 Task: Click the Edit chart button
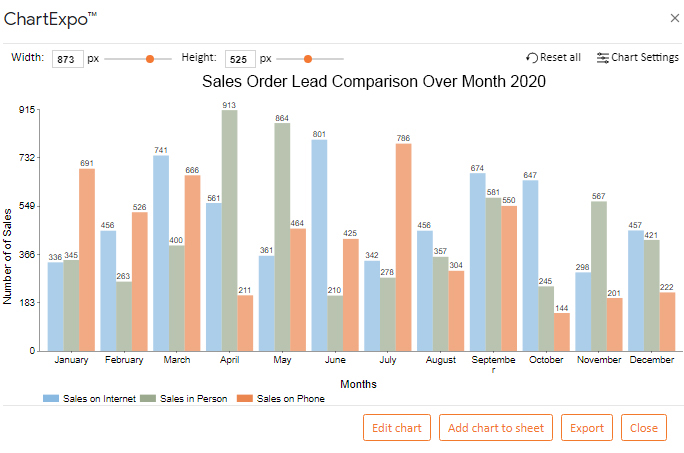pyautogui.click(x=397, y=428)
